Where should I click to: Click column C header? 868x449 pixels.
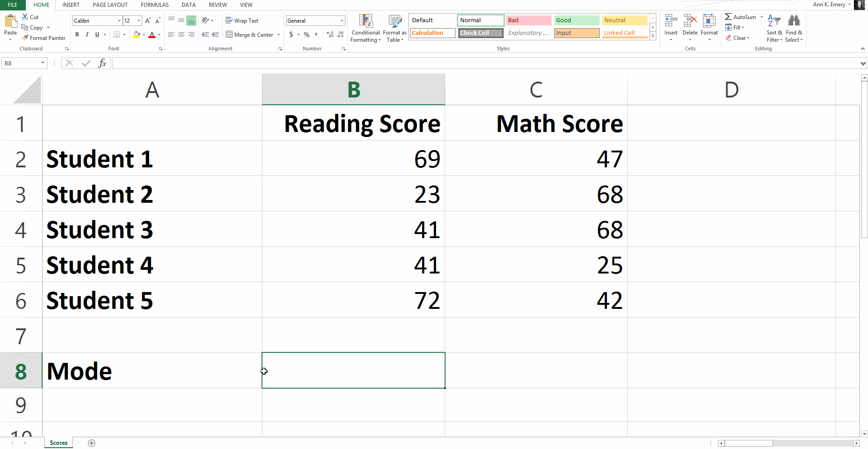tap(536, 90)
